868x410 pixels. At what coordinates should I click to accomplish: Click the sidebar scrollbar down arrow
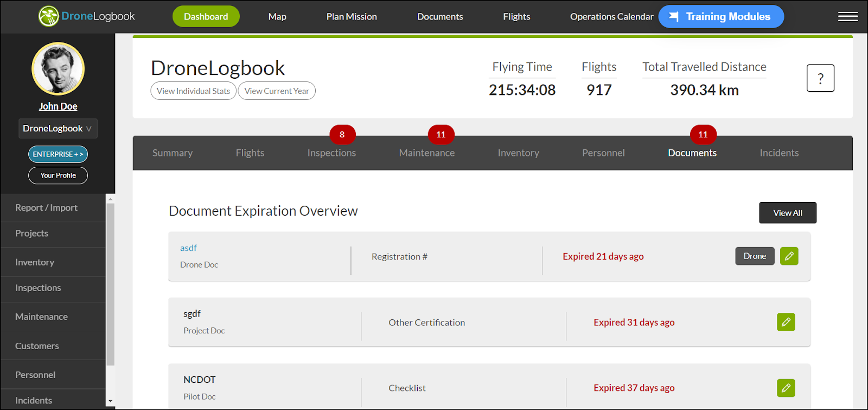tap(111, 402)
